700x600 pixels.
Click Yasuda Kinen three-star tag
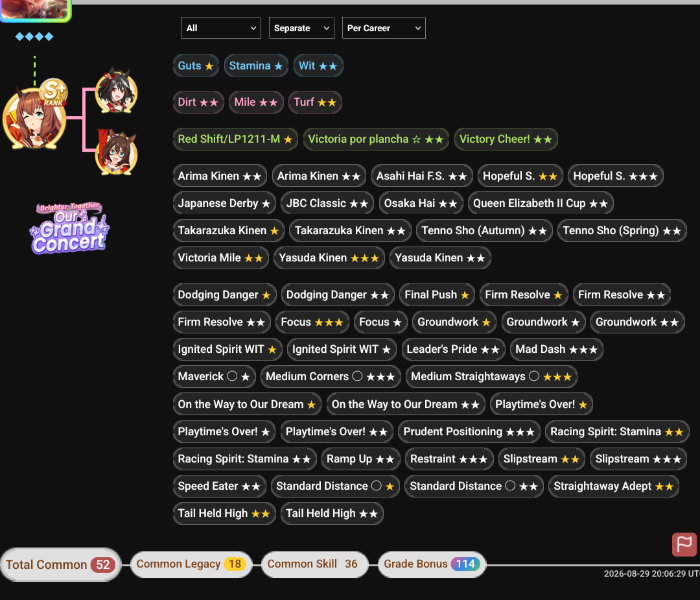tap(329, 258)
